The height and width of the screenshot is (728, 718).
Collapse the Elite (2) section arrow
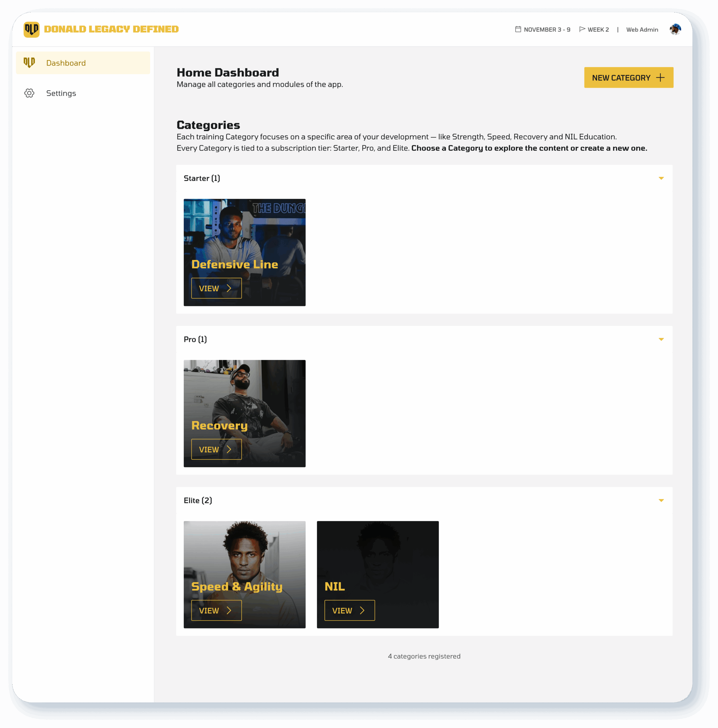click(661, 500)
